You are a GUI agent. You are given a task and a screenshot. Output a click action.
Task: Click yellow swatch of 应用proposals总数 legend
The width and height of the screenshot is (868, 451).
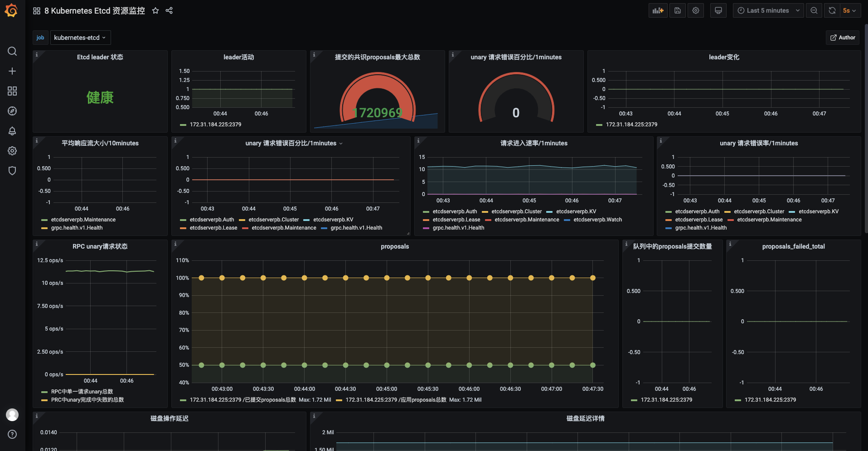[x=339, y=400]
